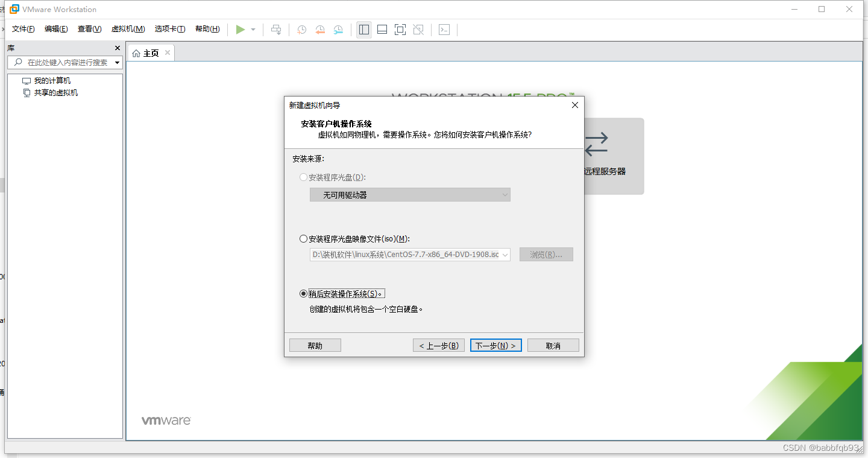This screenshot has width=868, height=458.
Task: Click the vmware logo on the home page
Action: point(166,421)
